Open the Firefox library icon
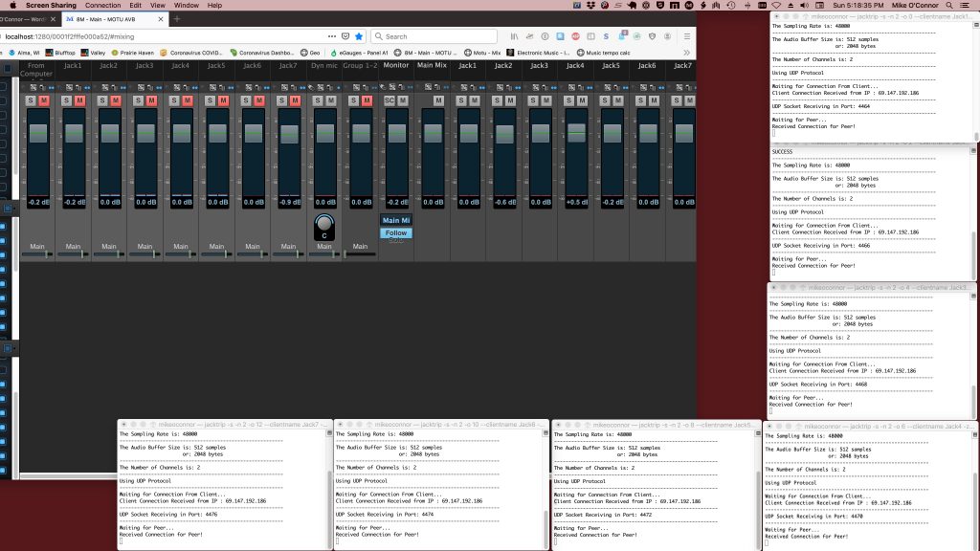 pyautogui.click(x=514, y=36)
